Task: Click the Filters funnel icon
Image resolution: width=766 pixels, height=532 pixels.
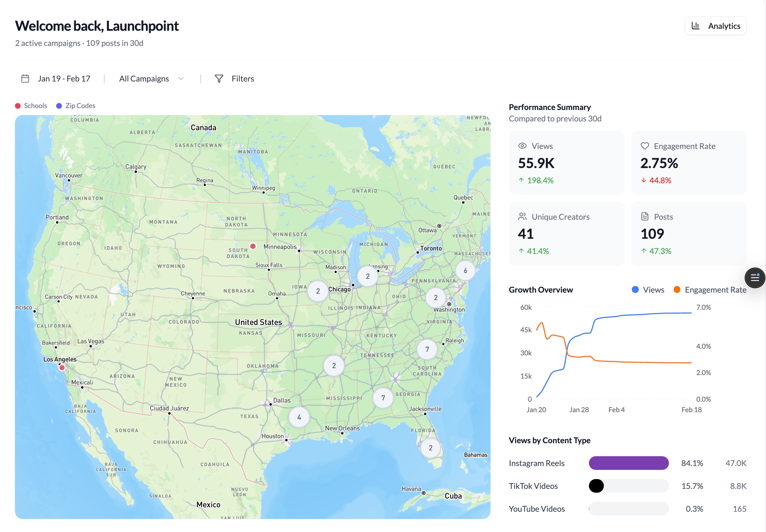Action: tap(219, 78)
